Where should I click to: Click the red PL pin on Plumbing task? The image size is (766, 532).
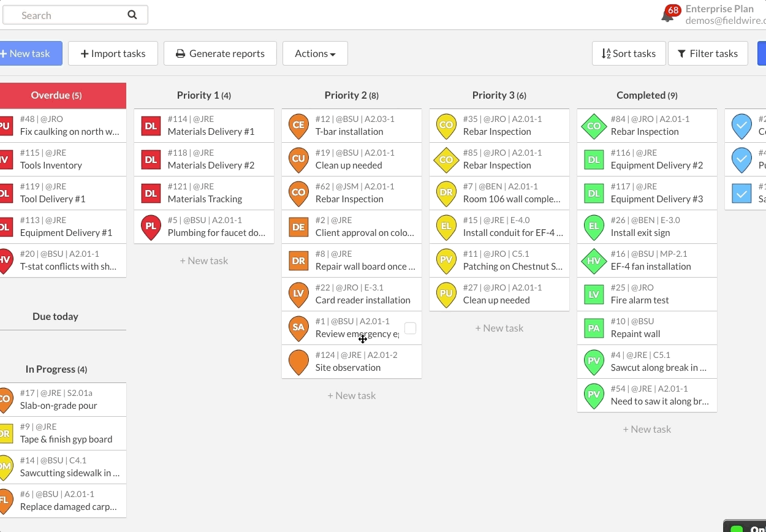point(151,226)
